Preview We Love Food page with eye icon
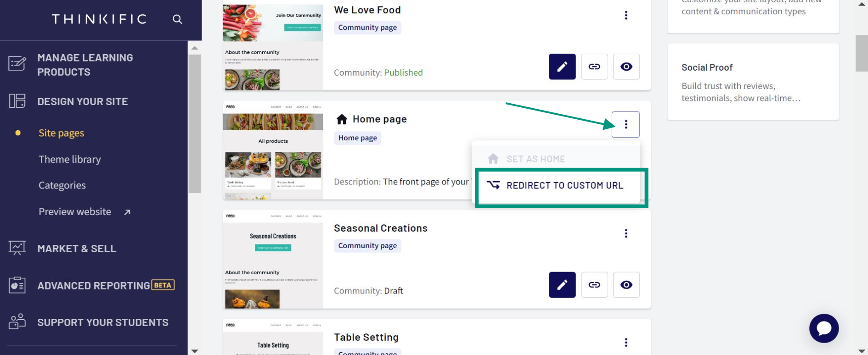 [626, 67]
